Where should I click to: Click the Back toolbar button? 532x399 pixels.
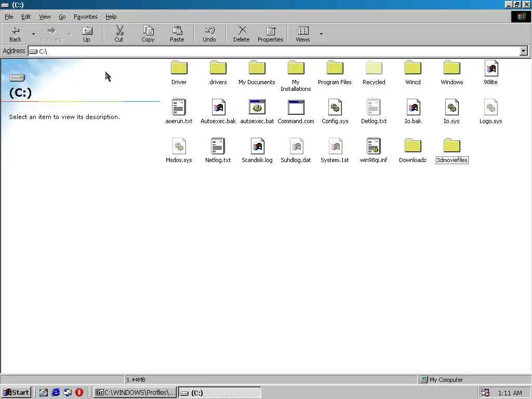(x=15, y=34)
